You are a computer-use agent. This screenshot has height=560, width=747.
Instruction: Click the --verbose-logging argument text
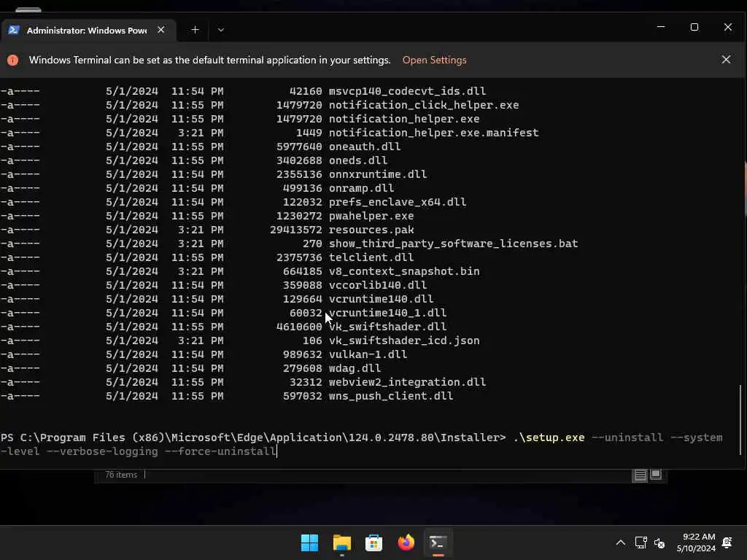tap(102, 451)
